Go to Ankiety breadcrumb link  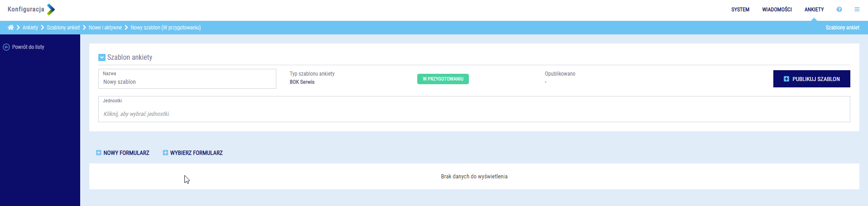(30, 28)
